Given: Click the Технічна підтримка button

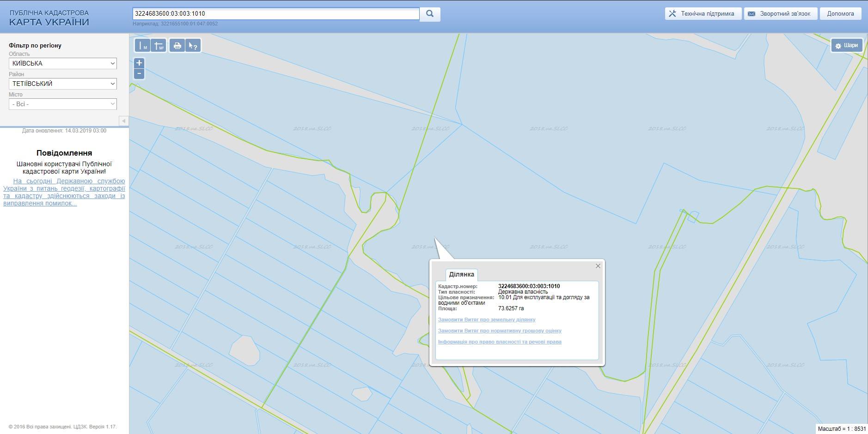Looking at the screenshot, I should coord(703,14).
